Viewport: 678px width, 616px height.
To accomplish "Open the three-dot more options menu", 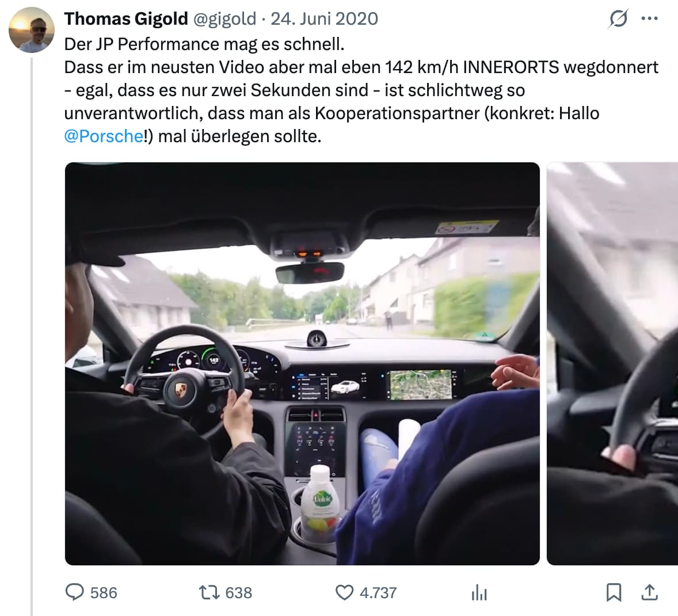I will [650, 18].
